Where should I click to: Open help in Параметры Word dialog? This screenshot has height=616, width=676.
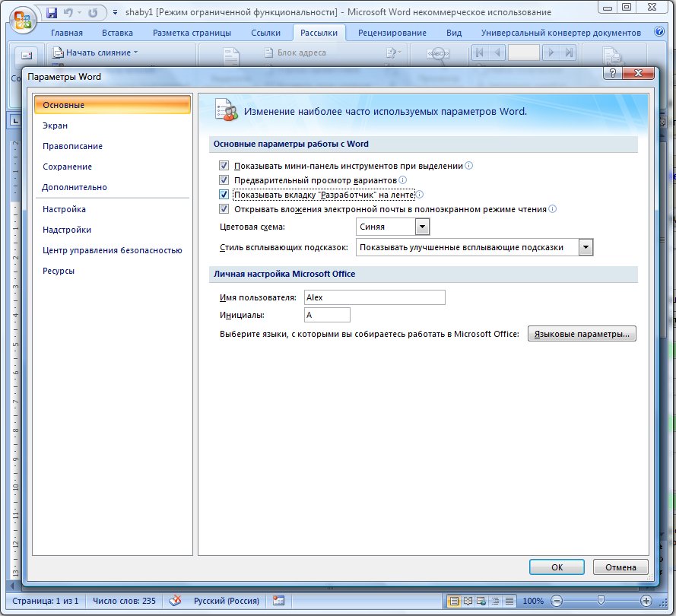(x=613, y=73)
